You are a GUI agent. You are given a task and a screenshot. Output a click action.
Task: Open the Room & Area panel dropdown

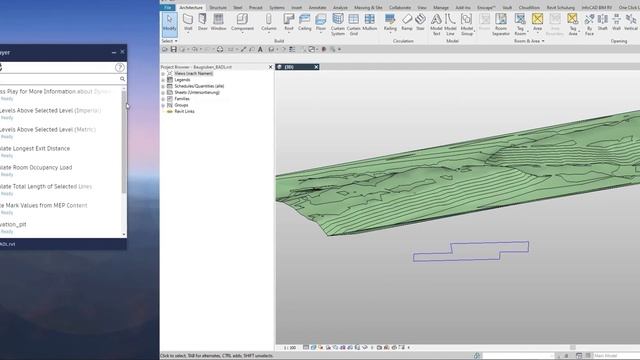tap(529, 41)
